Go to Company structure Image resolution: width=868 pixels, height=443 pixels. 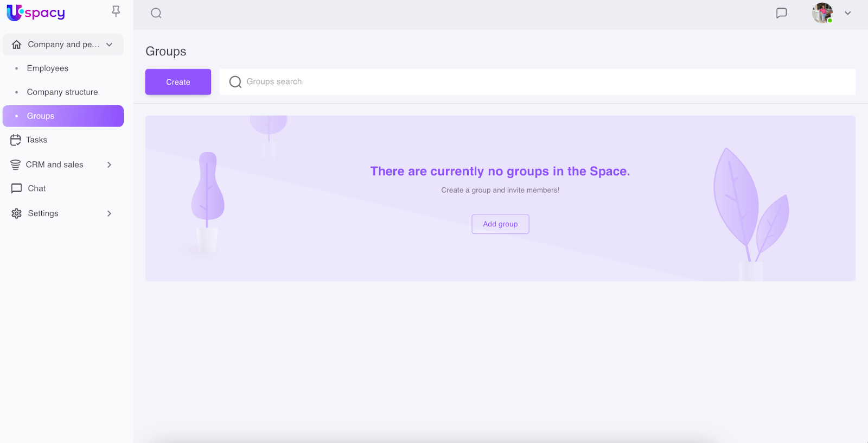[62, 92]
